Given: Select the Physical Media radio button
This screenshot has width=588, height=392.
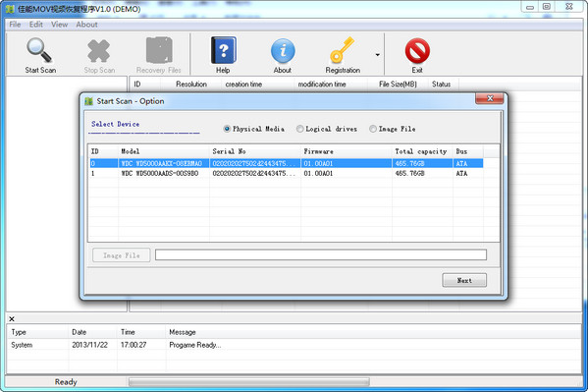Looking at the screenshot, I should 227,129.
